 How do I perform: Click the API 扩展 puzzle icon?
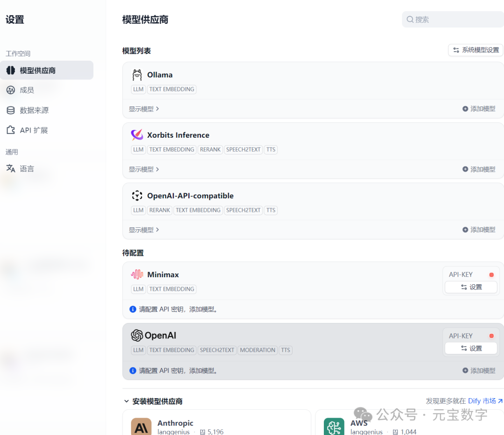click(11, 130)
